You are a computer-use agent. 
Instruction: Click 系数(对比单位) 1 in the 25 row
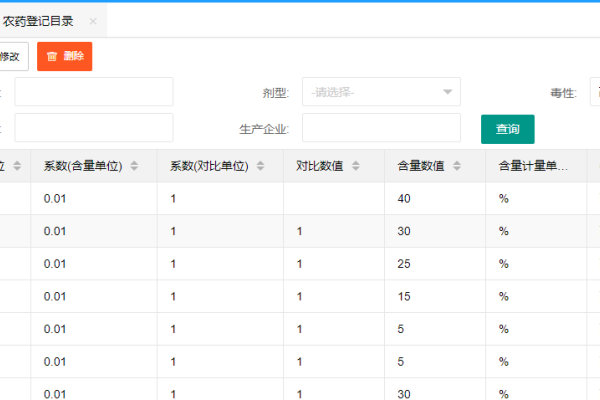(220, 264)
